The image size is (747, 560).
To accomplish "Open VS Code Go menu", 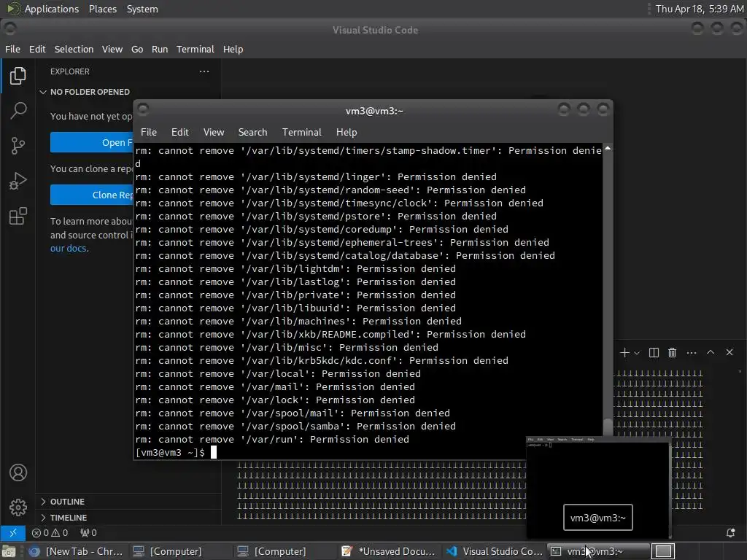I will tap(137, 49).
